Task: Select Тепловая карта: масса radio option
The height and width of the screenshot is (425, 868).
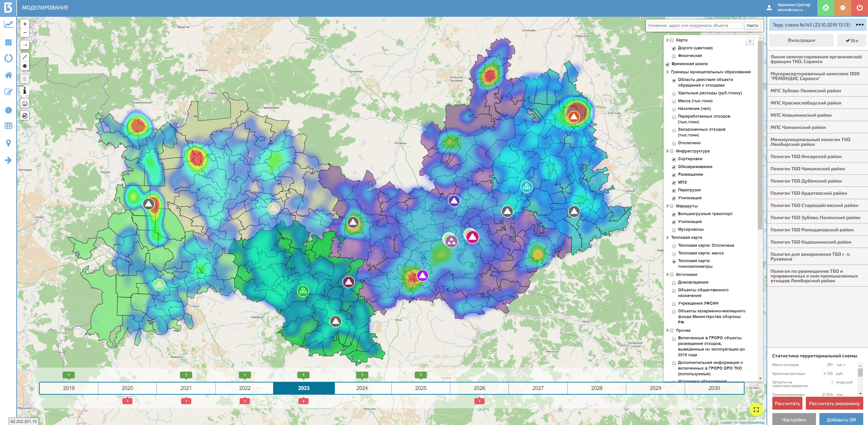Action: 674,254
